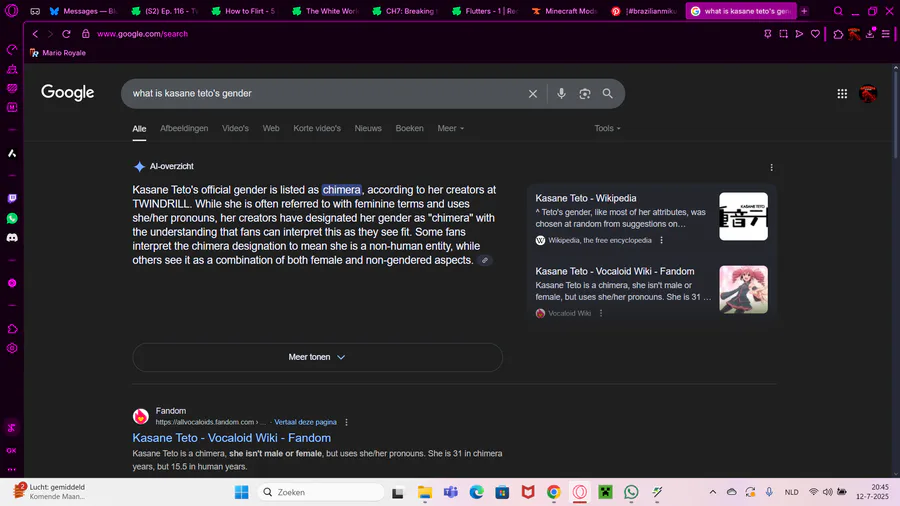Open Kasane Teto - Vocaloid Wiki - Fandom result
Viewport: 900px width, 506px height.
click(x=231, y=438)
